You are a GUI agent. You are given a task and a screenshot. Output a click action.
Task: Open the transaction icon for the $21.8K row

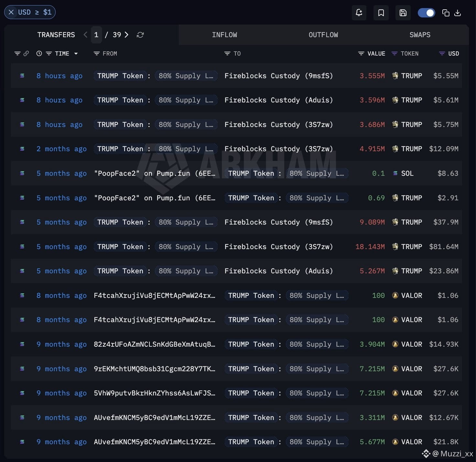click(22, 442)
